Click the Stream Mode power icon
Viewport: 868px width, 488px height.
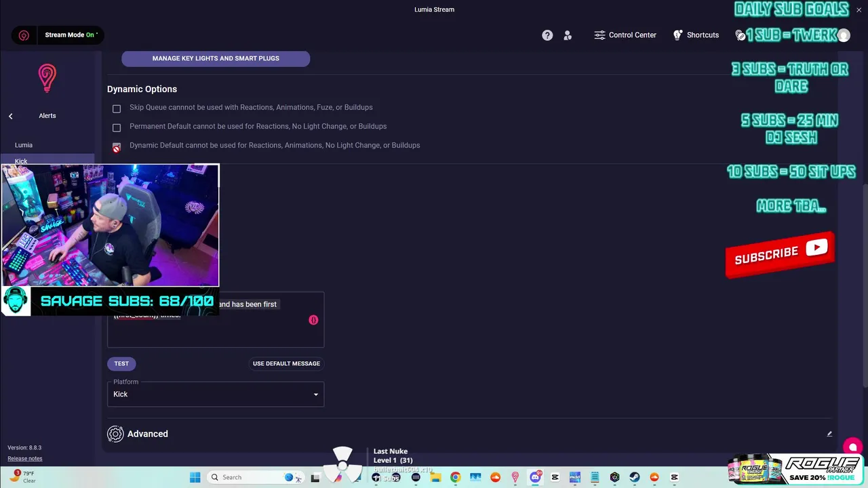24,35
